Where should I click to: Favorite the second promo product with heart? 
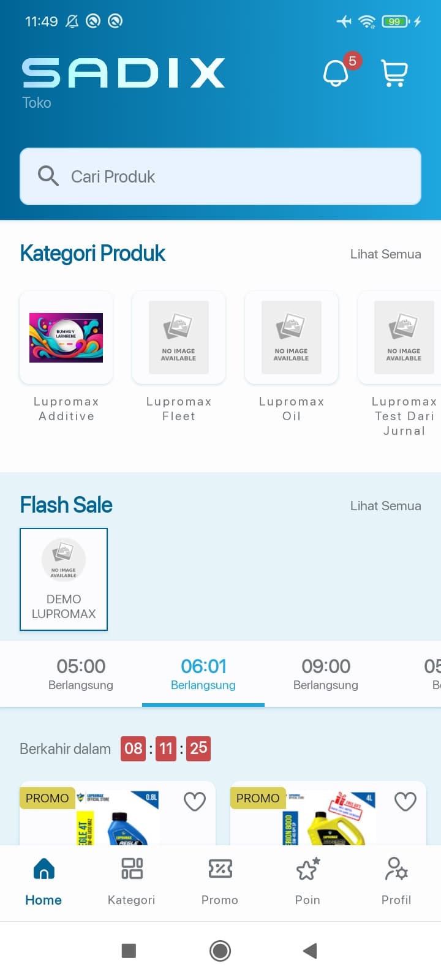(x=405, y=801)
